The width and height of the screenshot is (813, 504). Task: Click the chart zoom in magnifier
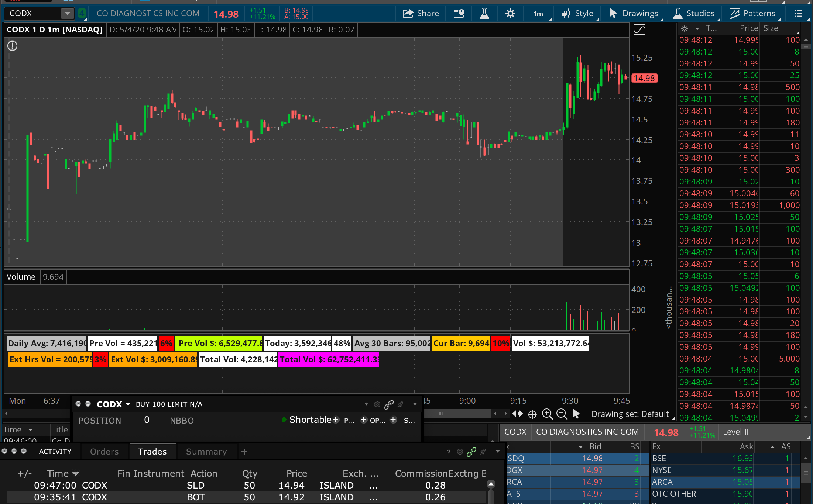(547, 414)
